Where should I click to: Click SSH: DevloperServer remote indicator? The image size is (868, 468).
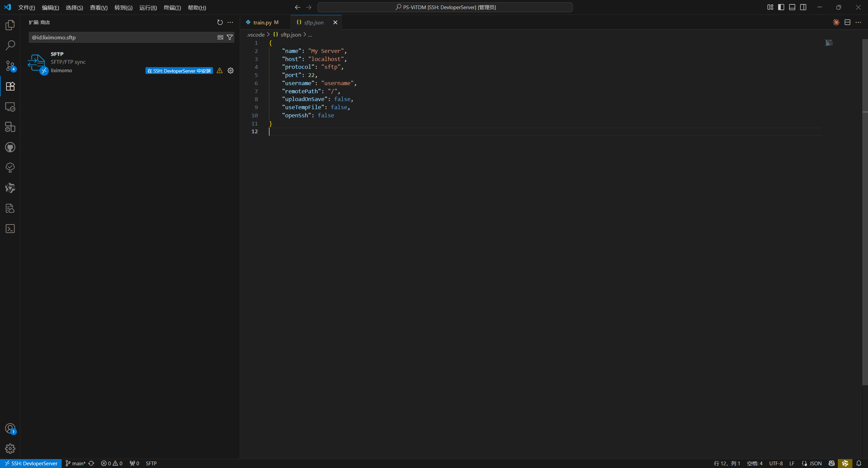coord(31,463)
